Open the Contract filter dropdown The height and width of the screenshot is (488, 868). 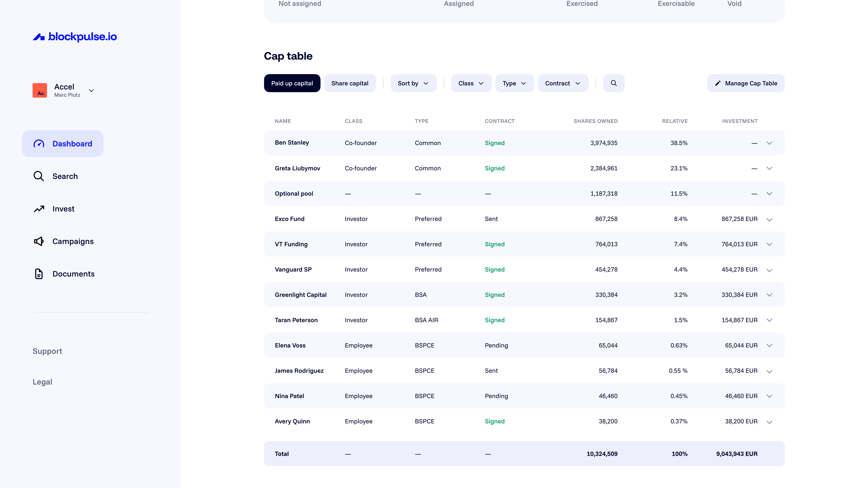pyautogui.click(x=563, y=83)
